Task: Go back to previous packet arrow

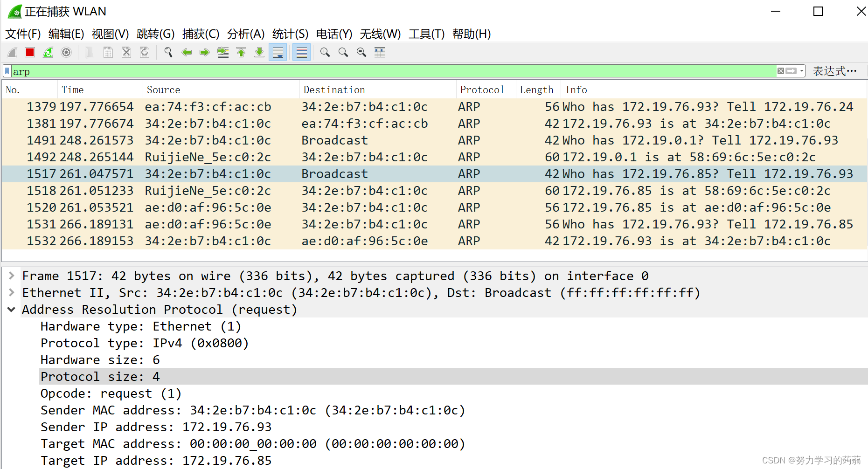Action: (x=187, y=52)
